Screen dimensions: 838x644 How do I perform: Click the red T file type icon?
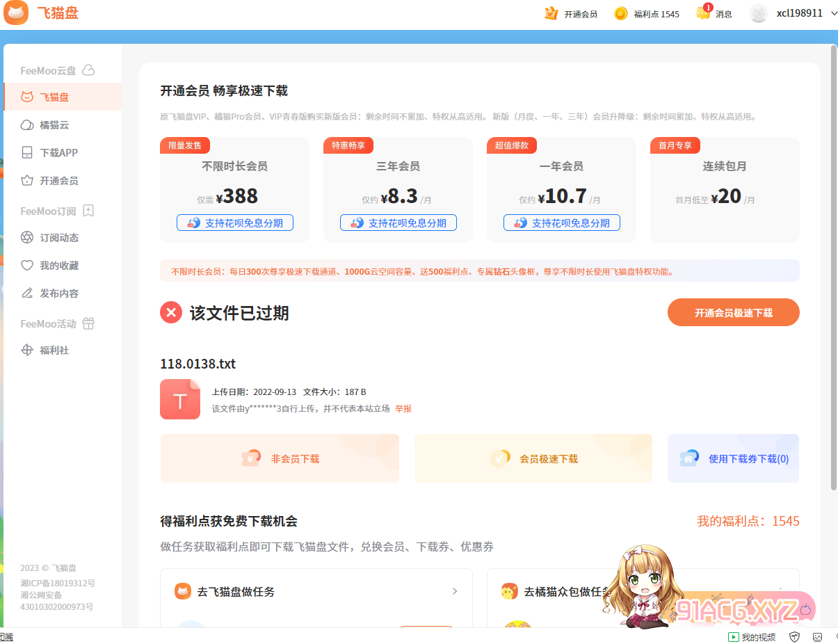180,399
